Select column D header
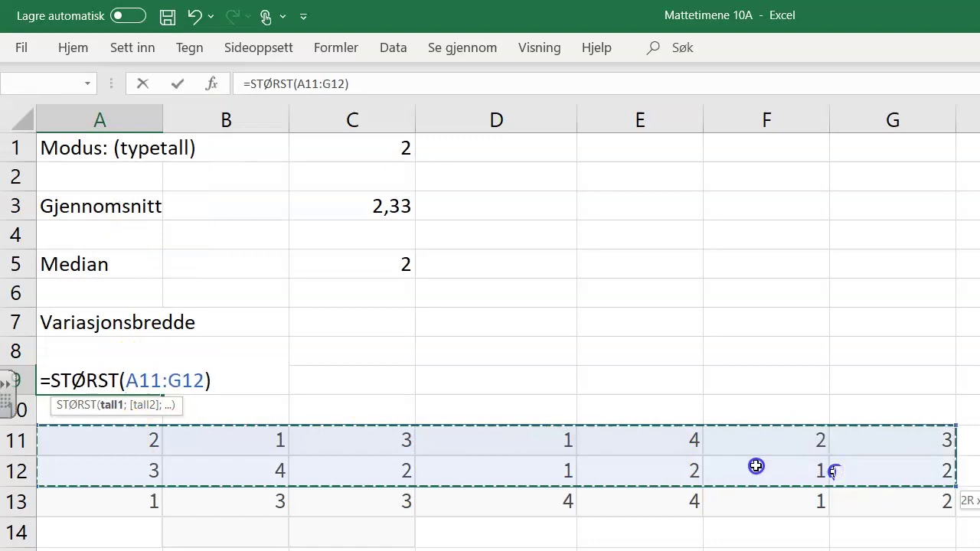Viewport: 980px width, 551px height. point(496,120)
